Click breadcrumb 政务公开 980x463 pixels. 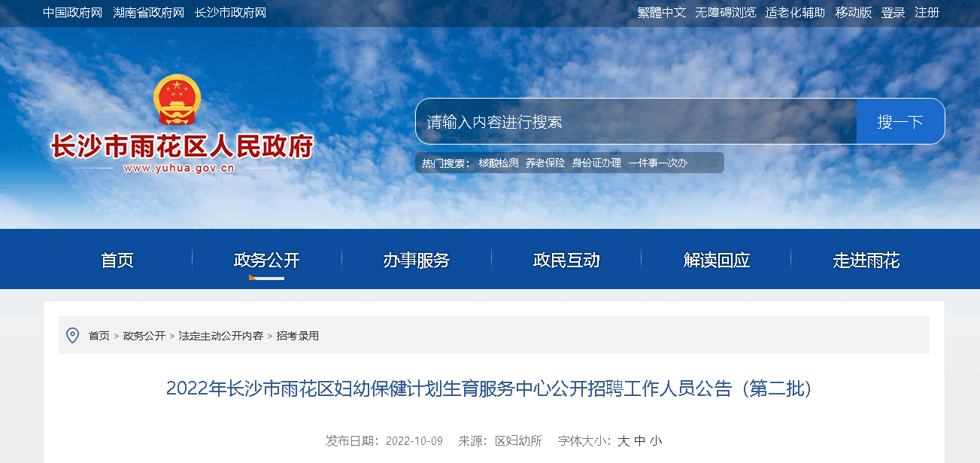coord(144,336)
